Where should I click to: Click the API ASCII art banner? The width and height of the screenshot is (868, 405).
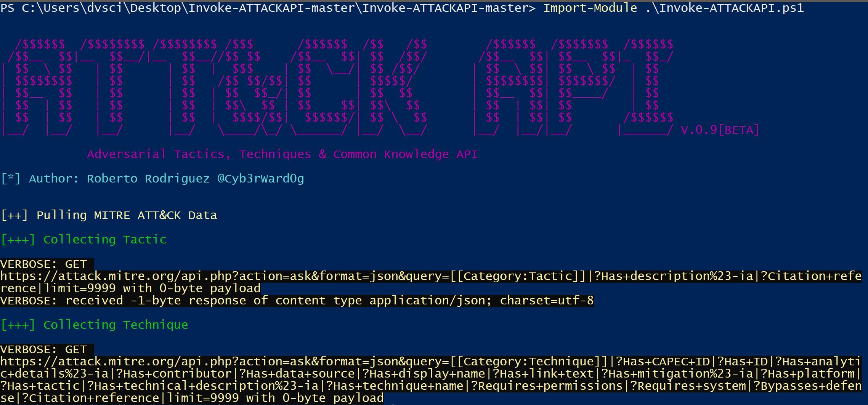(574, 87)
